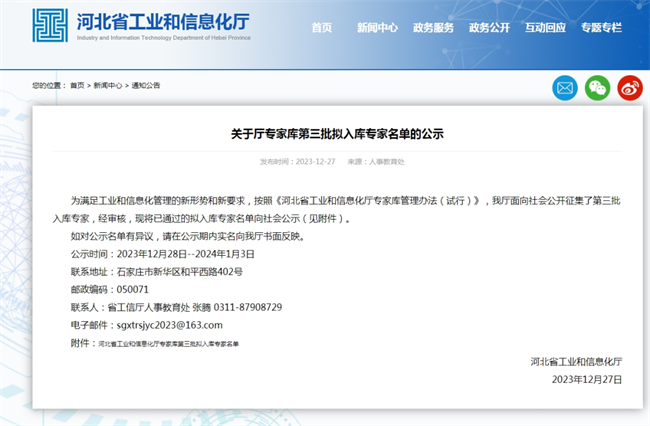650x426 pixels.
Task: Click 通知公告 in the breadcrumb trail
Action: pos(145,86)
